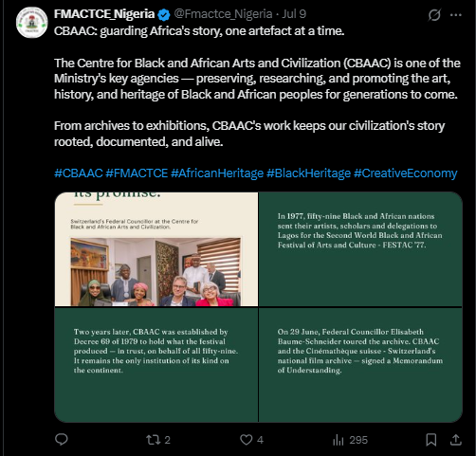Follow the #FMACTCE hashtag
The height and width of the screenshot is (456, 476).
pos(137,173)
